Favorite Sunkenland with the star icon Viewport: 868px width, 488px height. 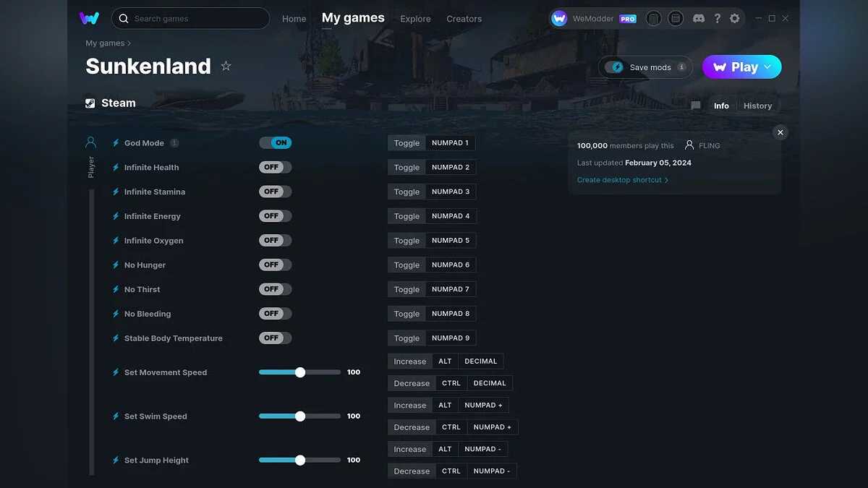[226, 67]
